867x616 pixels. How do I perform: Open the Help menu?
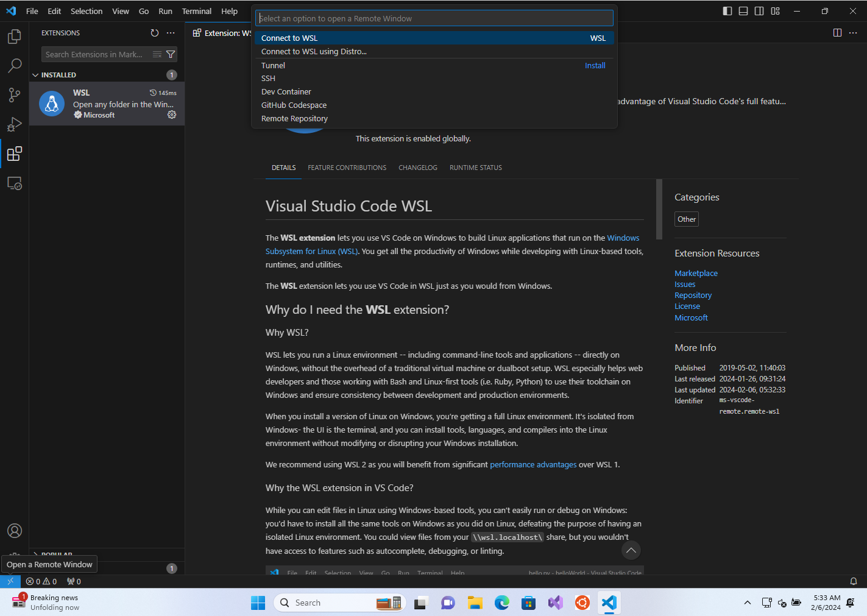(230, 11)
